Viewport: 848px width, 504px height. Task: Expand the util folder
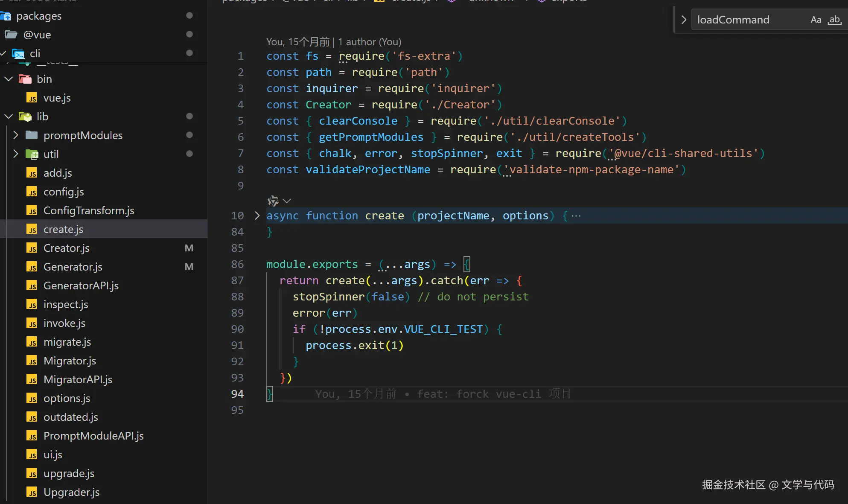[x=16, y=154]
